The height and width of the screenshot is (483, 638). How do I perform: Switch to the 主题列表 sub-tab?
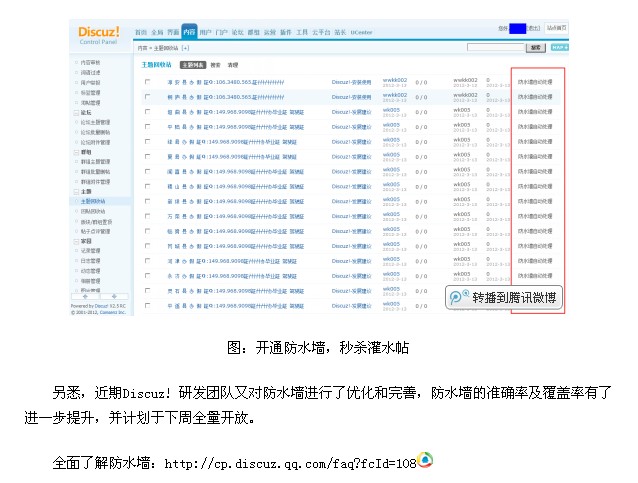pyautogui.click(x=193, y=65)
